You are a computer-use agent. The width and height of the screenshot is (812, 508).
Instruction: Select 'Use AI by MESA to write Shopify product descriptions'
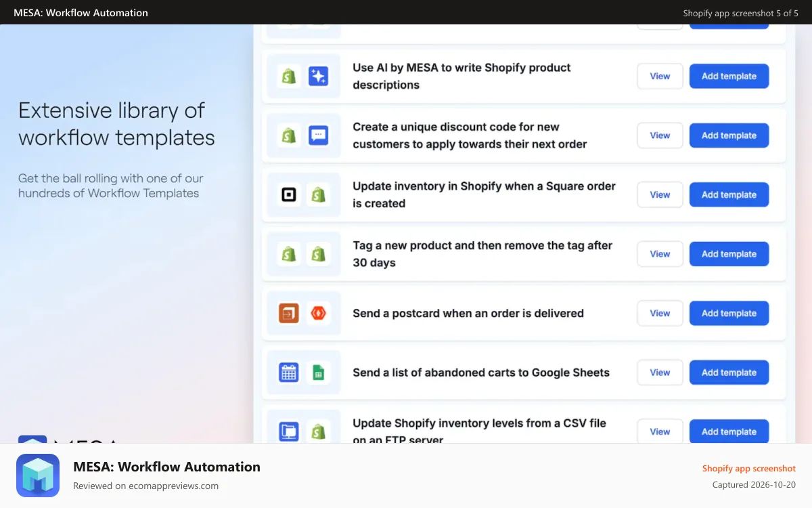coord(461,77)
